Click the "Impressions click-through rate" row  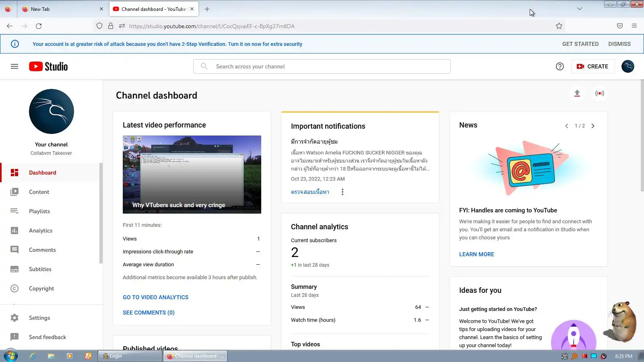(192, 251)
